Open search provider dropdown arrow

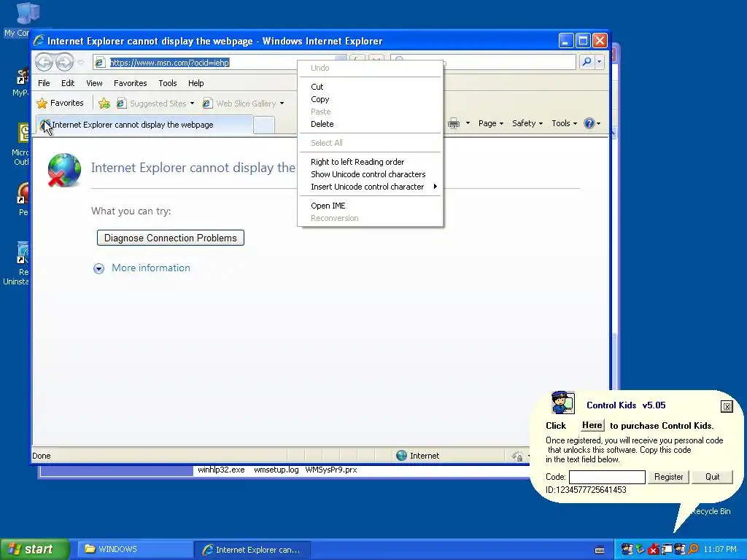pyautogui.click(x=600, y=61)
